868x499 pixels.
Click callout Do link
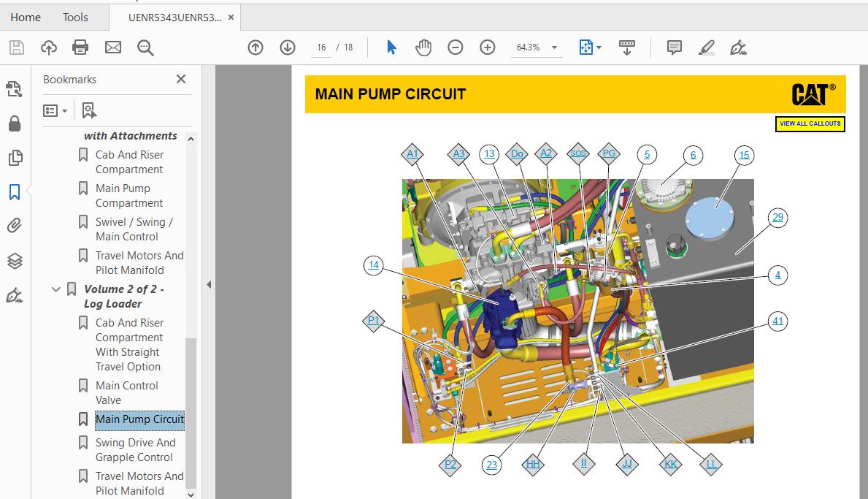[517, 153]
